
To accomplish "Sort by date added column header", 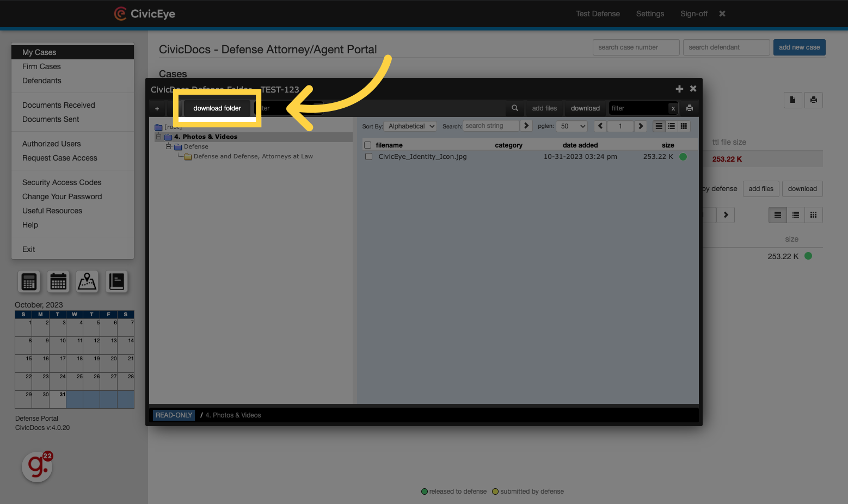I will pos(580,145).
